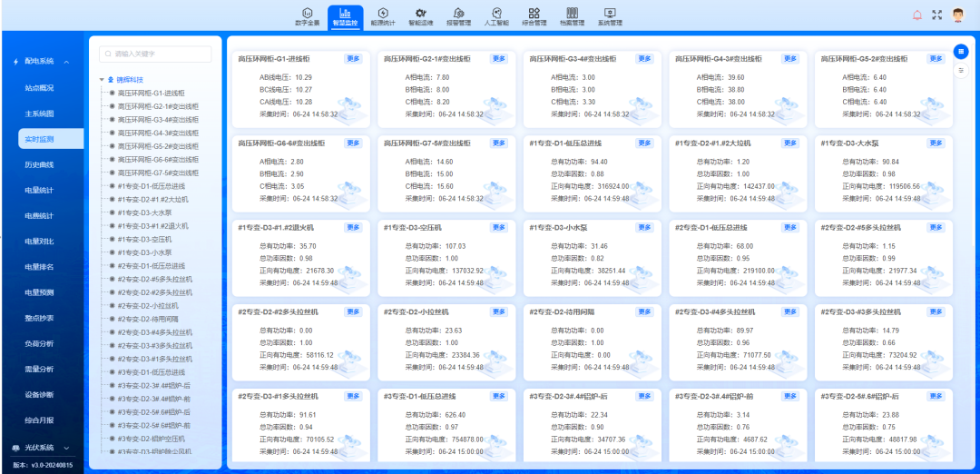Select #2专变-D2-小拉丝机 in the tree

click(x=148, y=306)
